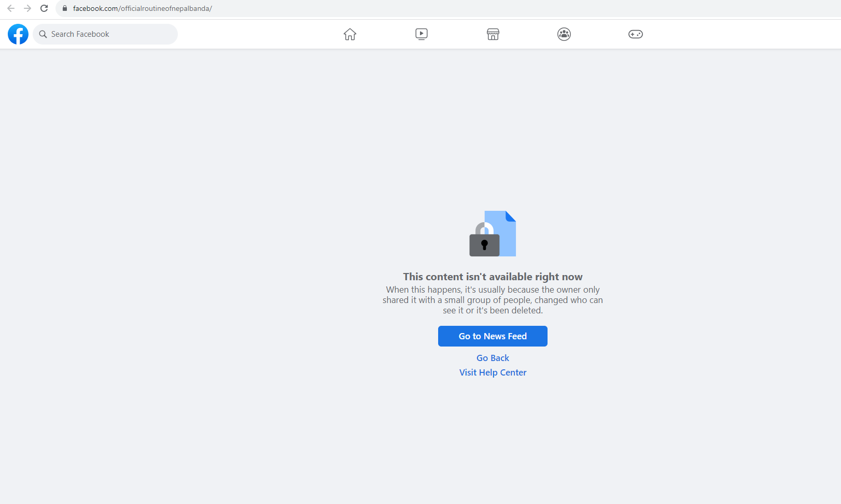Click the Facebook logo

[18, 34]
